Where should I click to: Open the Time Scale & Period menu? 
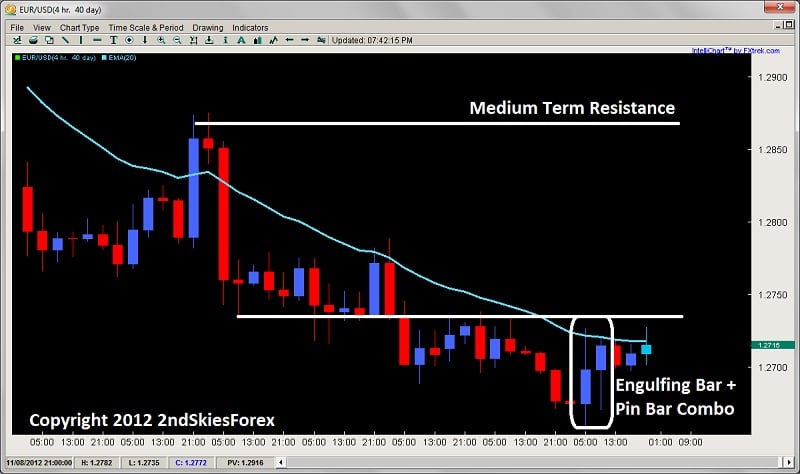click(146, 28)
